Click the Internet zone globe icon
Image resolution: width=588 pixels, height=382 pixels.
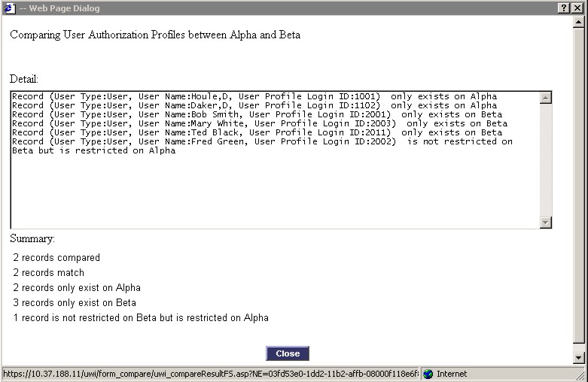click(x=428, y=374)
